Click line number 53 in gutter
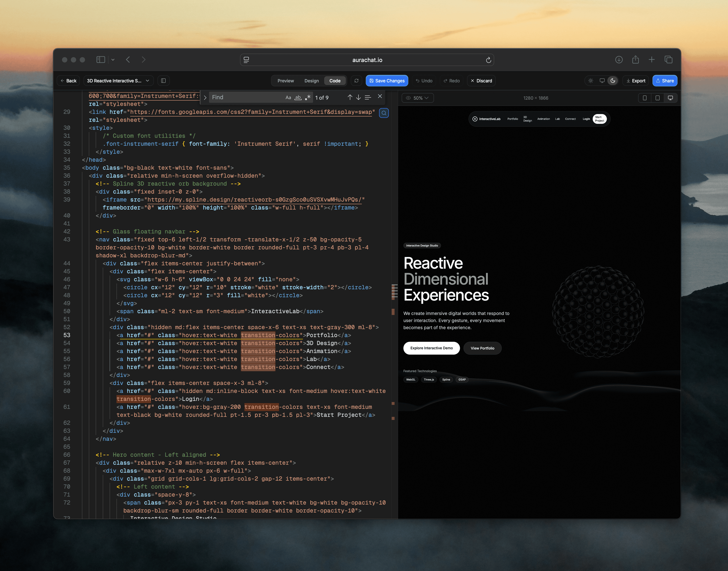Viewport: 728px width, 571px height. coord(66,335)
